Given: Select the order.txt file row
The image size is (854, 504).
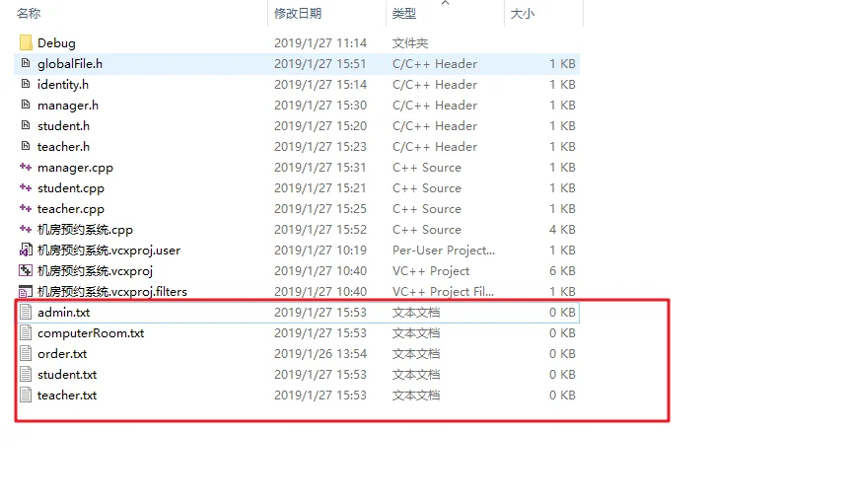Looking at the screenshot, I should click(298, 354).
